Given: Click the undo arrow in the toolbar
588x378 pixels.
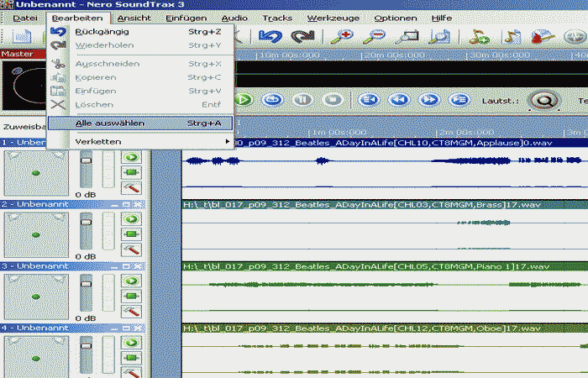Looking at the screenshot, I should pyautogui.click(x=269, y=36).
